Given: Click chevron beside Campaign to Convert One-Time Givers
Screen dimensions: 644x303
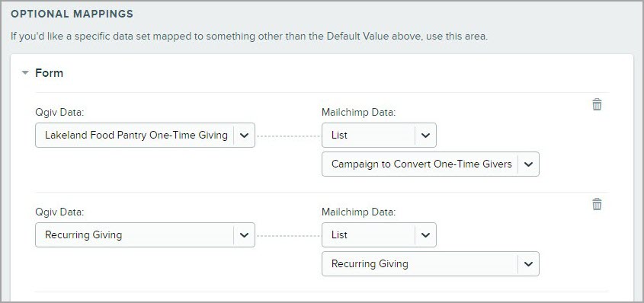Looking at the screenshot, I should coord(529,164).
